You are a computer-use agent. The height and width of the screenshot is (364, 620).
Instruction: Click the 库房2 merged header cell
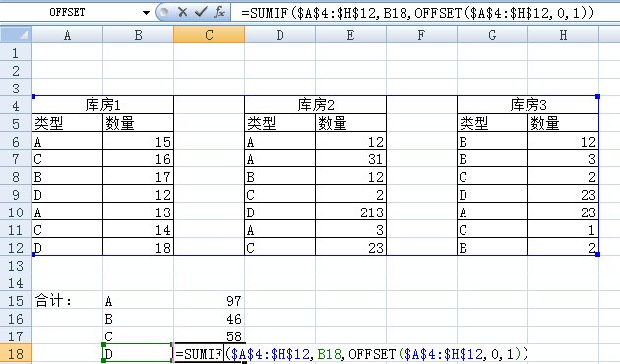point(315,105)
